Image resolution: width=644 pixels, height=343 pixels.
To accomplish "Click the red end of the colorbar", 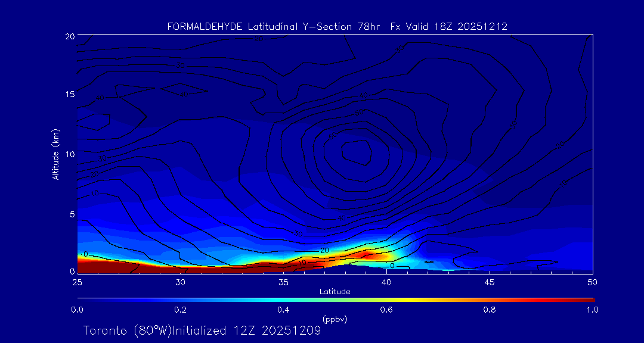I will point(587,300).
